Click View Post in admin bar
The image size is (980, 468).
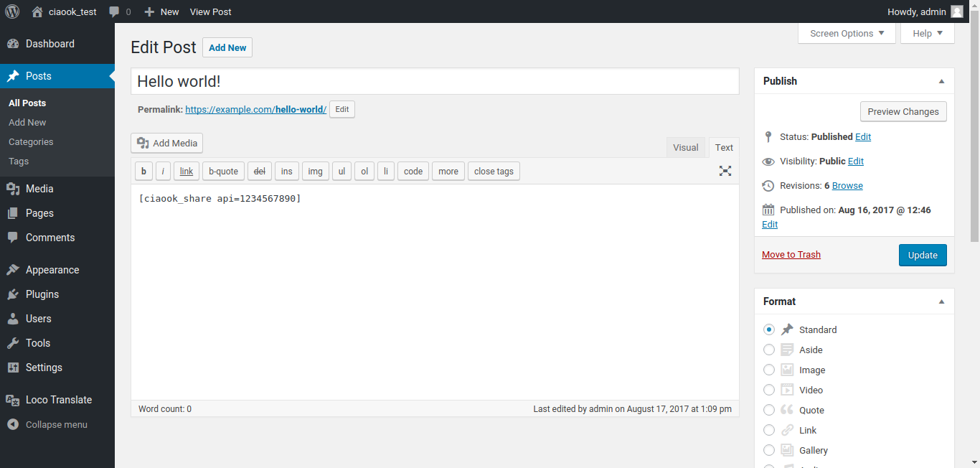point(210,11)
